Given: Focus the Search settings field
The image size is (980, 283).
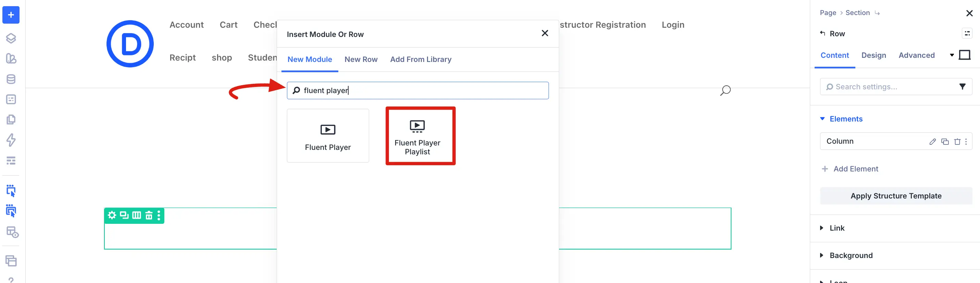Looking at the screenshot, I should click(x=896, y=87).
